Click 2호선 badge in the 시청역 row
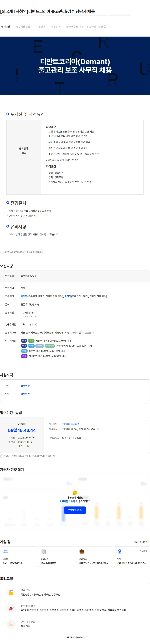Screen dimensions: 150x644 click(x=31, y=341)
